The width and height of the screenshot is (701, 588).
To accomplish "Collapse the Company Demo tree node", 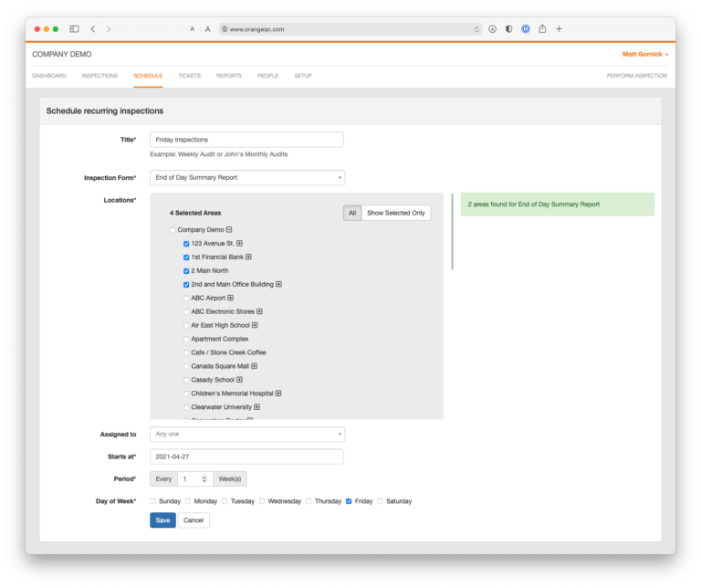I will point(229,230).
